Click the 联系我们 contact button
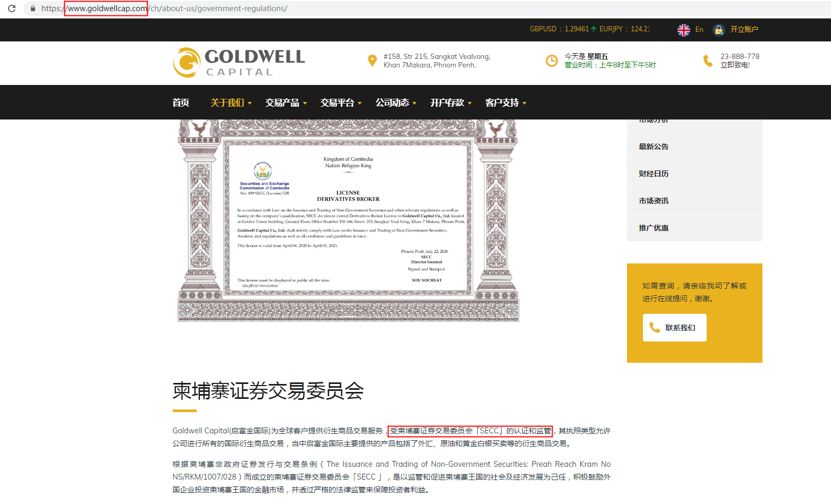831x504 pixels. click(x=675, y=328)
